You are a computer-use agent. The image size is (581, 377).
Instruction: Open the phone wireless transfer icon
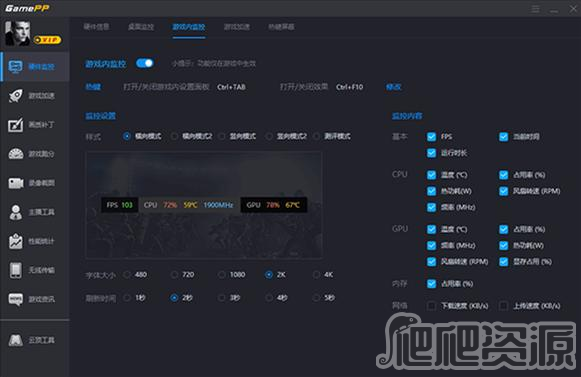[x=16, y=270]
